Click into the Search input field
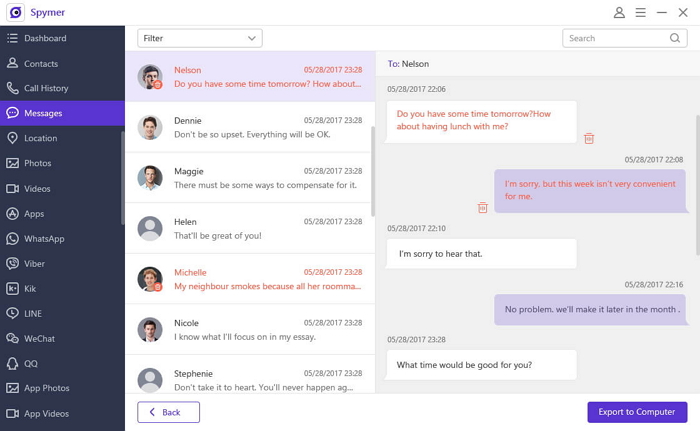 615,38
